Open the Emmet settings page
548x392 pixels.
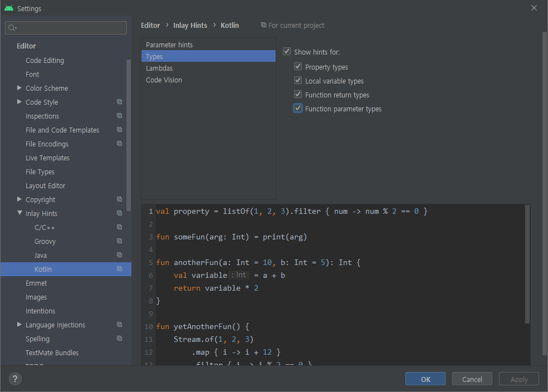(36, 283)
